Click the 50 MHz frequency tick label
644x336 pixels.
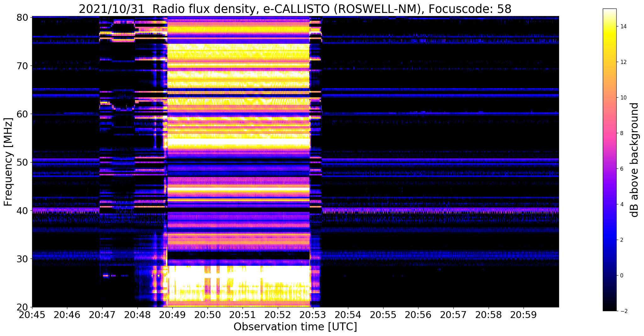click(22, 162)
